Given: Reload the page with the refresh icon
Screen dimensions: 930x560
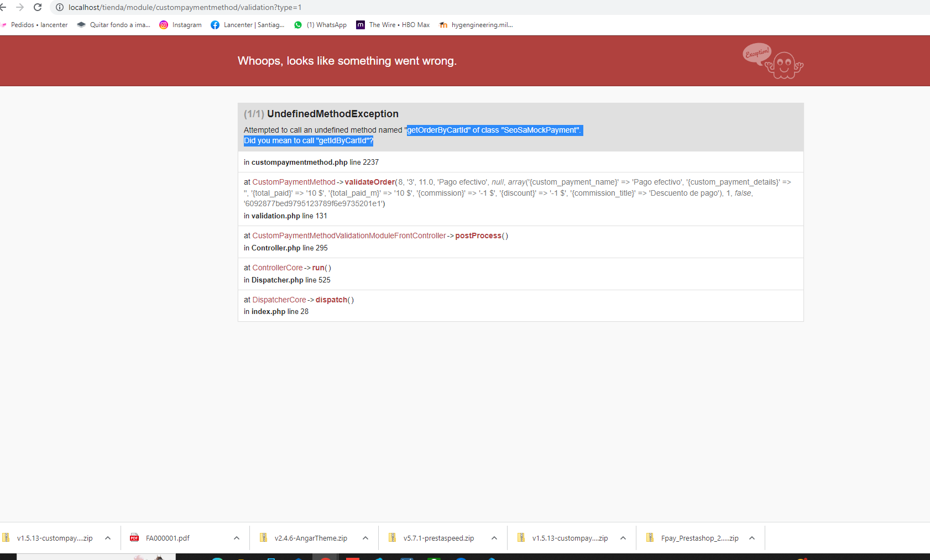Looking at the screenshot, I should point(38,7).
